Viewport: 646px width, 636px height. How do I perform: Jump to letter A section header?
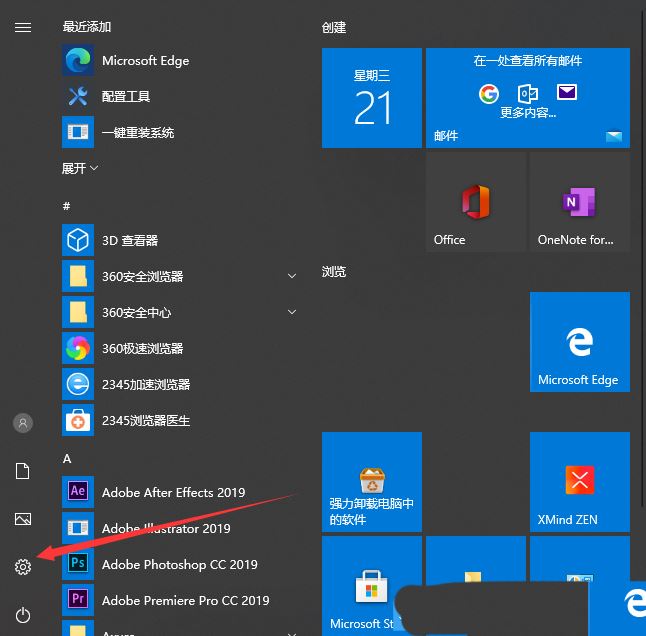(67, 458)
